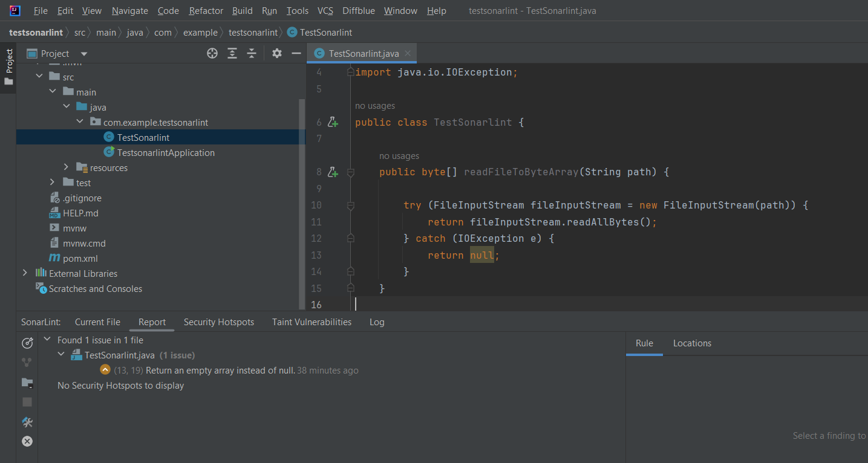
Task: Click the External Libraries icon
Action: [41, 273]
